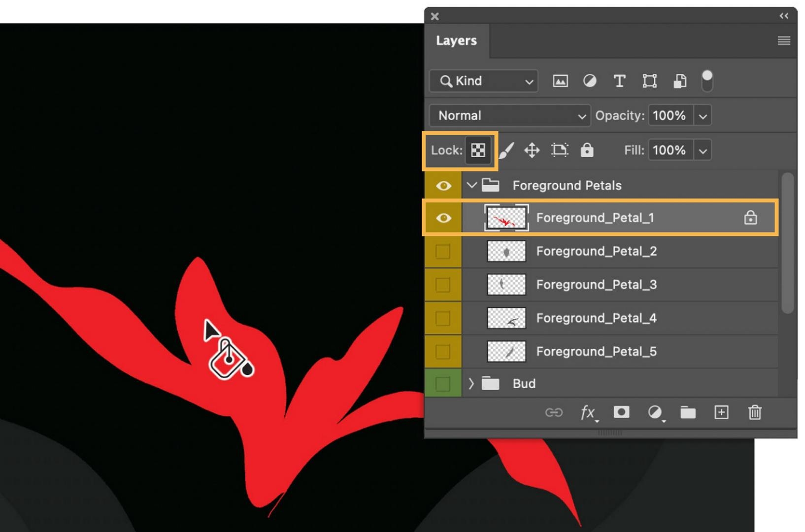Viewport: 805px width, 532px height.
Task: Open the Normal blend mode dropdown
Action: pyautogui.click(x=509, y=115)
